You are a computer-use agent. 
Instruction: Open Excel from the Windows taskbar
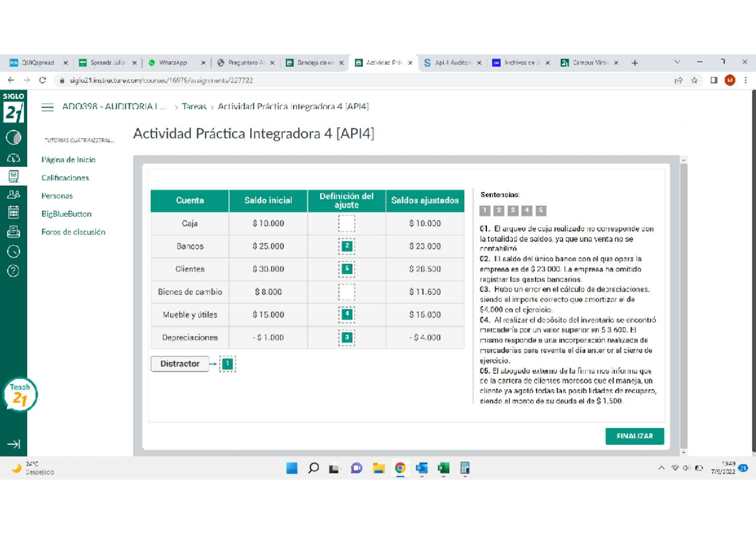pyautogui.click(x=444, y=468)
